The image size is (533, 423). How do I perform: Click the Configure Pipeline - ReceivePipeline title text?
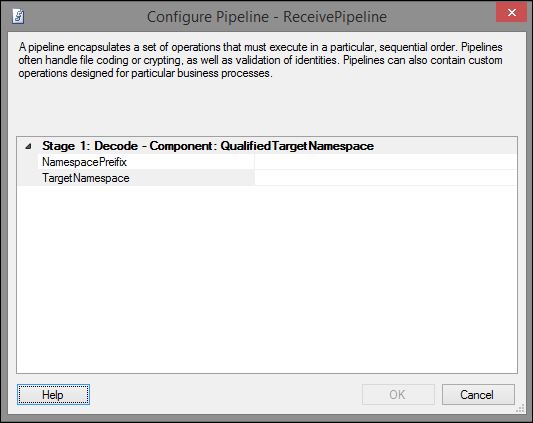tap(267, 17)
